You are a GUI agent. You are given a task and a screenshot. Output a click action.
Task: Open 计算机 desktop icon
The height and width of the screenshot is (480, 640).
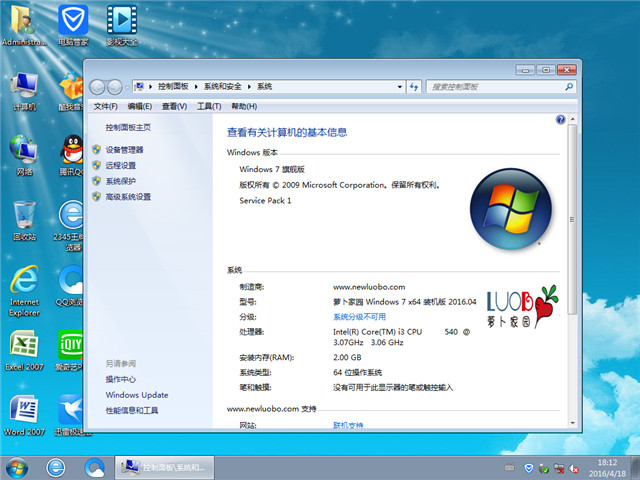tap(24, 92)
